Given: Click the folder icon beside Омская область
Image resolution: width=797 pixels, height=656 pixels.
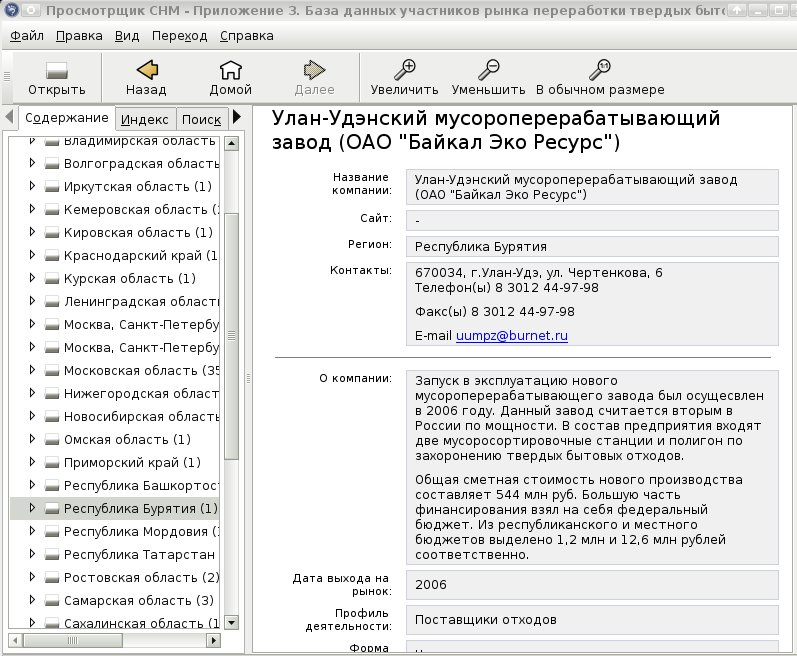Looking at the screenshot, I should coord(51,440).
